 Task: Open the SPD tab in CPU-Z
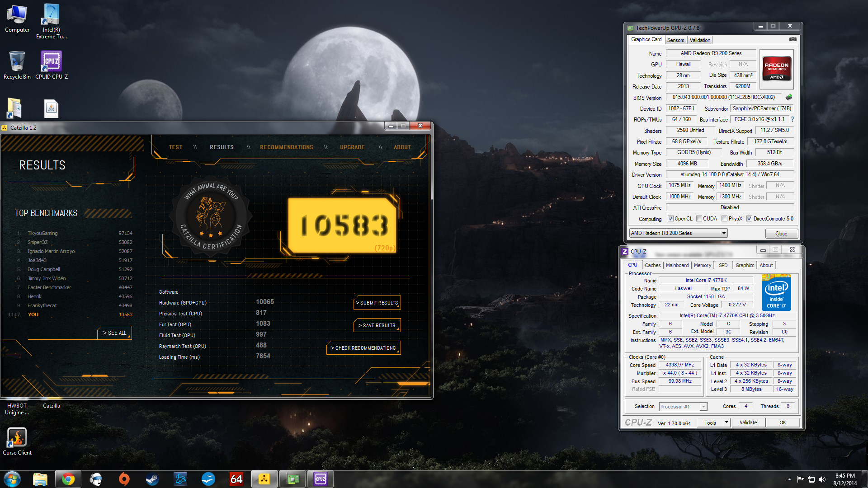pyautogui.click(x=723, y=265)
